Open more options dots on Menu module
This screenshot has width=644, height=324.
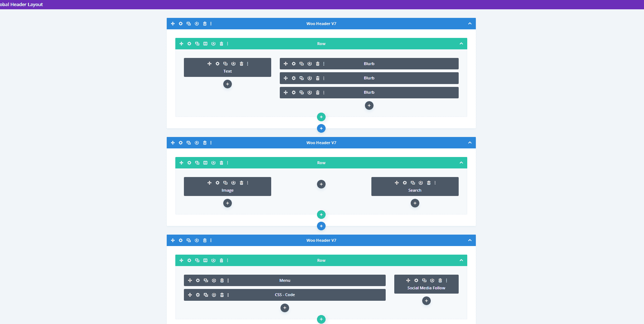(x=228, y=280)
